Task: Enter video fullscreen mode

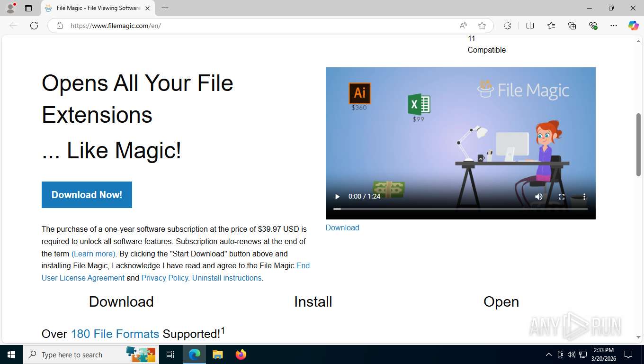Action: coord(562,196)
